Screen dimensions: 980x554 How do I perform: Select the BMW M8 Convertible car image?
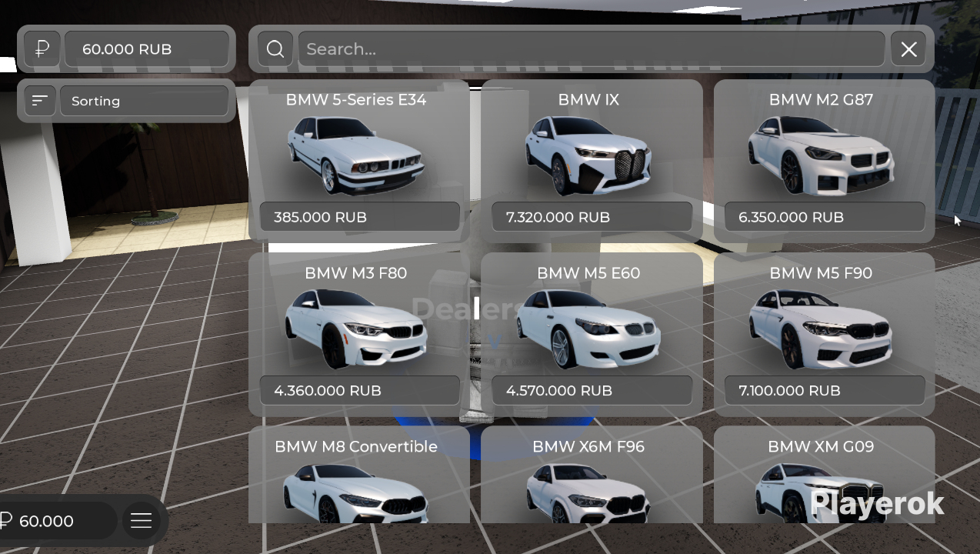356,492
